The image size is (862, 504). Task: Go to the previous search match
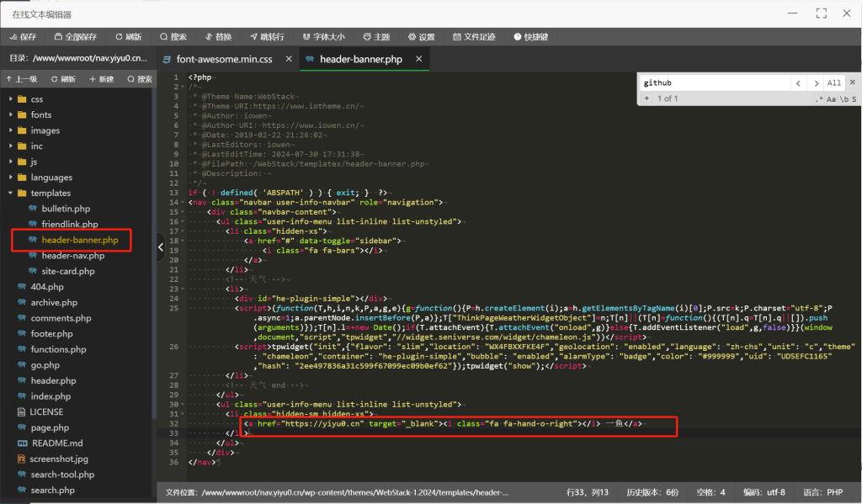click(x=798, y=83)
